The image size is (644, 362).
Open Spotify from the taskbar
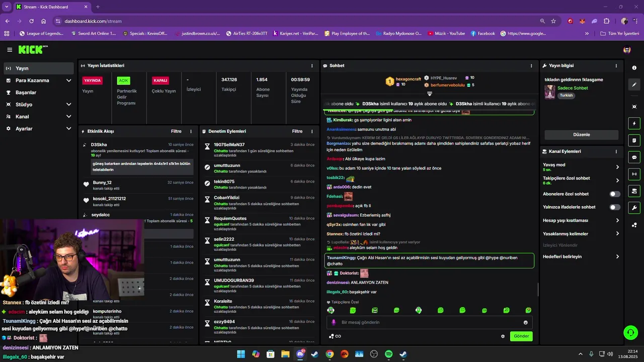click(x=388, y=354)
